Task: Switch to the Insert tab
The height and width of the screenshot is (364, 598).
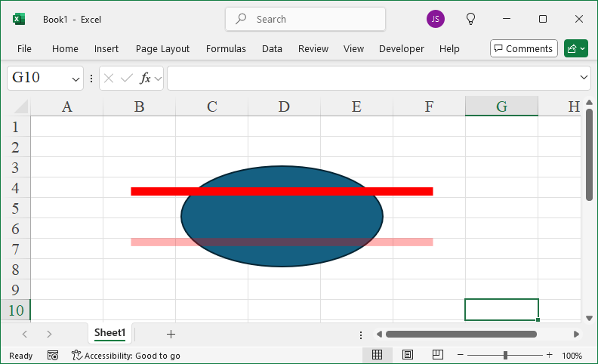Action: (106, 49)
